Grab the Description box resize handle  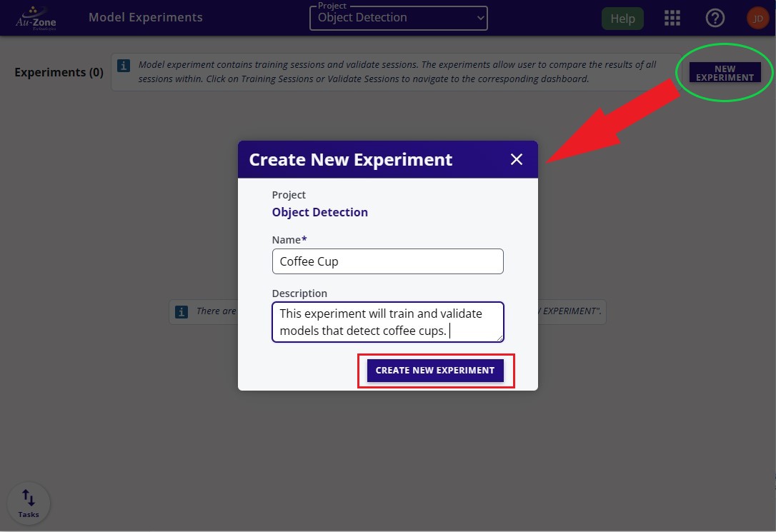500,338
